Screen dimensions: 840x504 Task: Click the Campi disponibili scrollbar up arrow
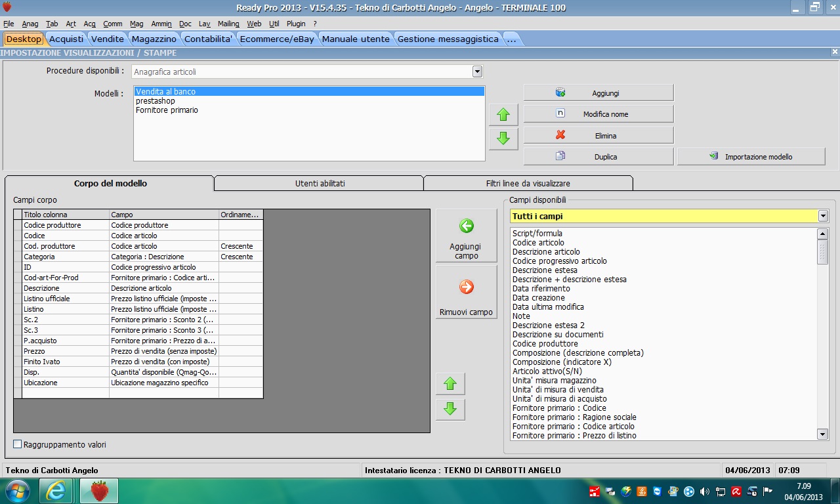coord(823,234)
